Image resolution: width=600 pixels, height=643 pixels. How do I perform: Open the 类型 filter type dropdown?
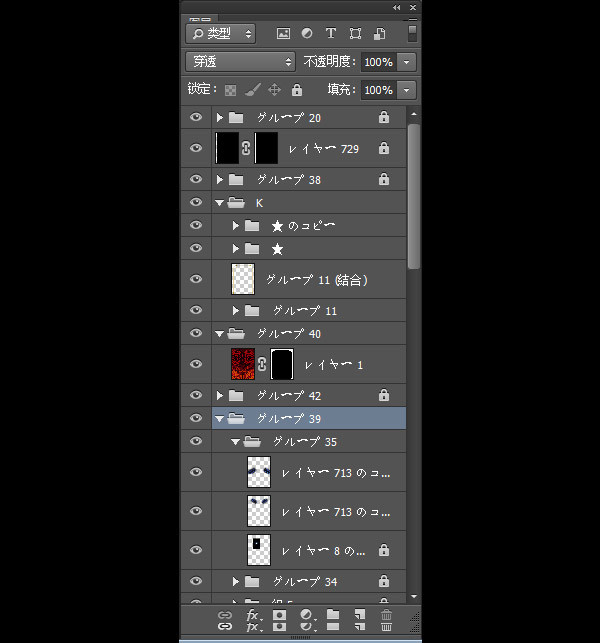pos(221,34)
